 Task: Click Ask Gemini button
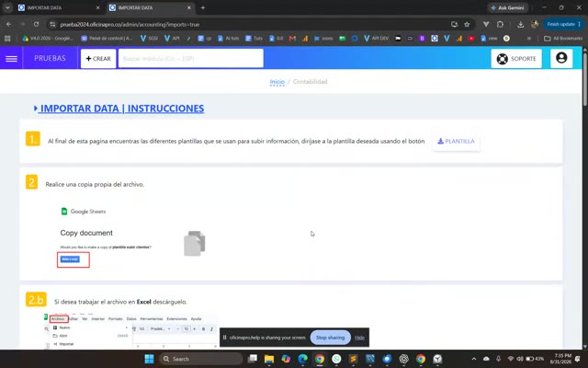point(508,7)
